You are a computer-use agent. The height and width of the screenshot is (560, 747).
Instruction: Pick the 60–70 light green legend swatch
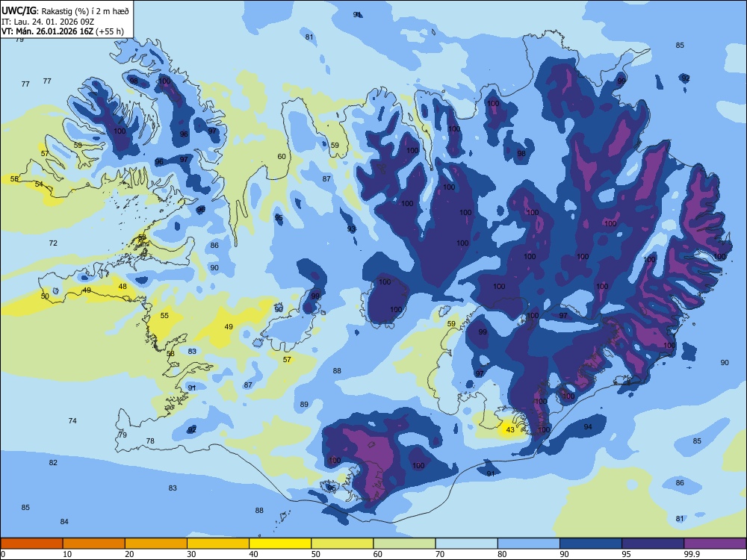(404, 544)
